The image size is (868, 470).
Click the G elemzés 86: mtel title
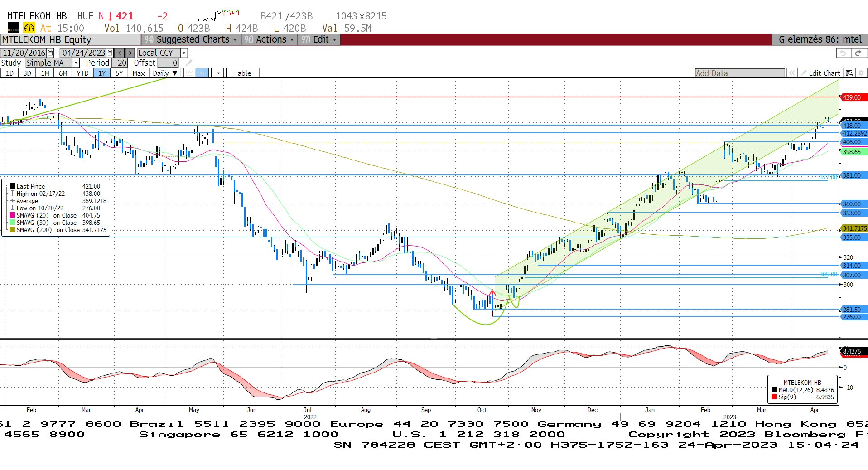pos(820,39)
